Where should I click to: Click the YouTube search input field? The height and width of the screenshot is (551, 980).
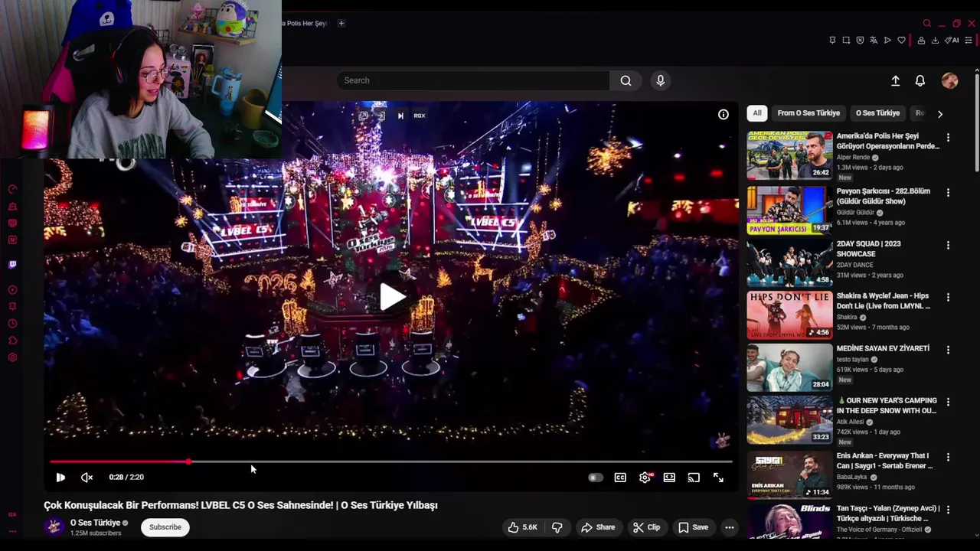point(473,80)
